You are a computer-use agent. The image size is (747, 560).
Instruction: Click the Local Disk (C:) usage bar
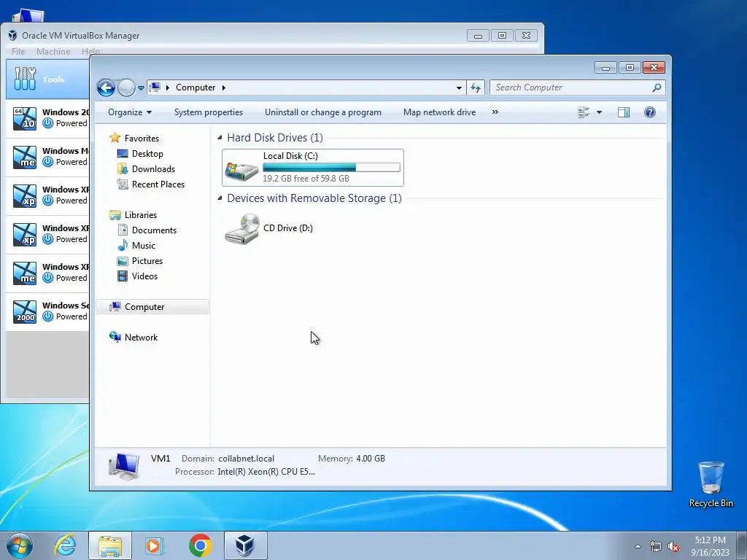coord(331,167)
